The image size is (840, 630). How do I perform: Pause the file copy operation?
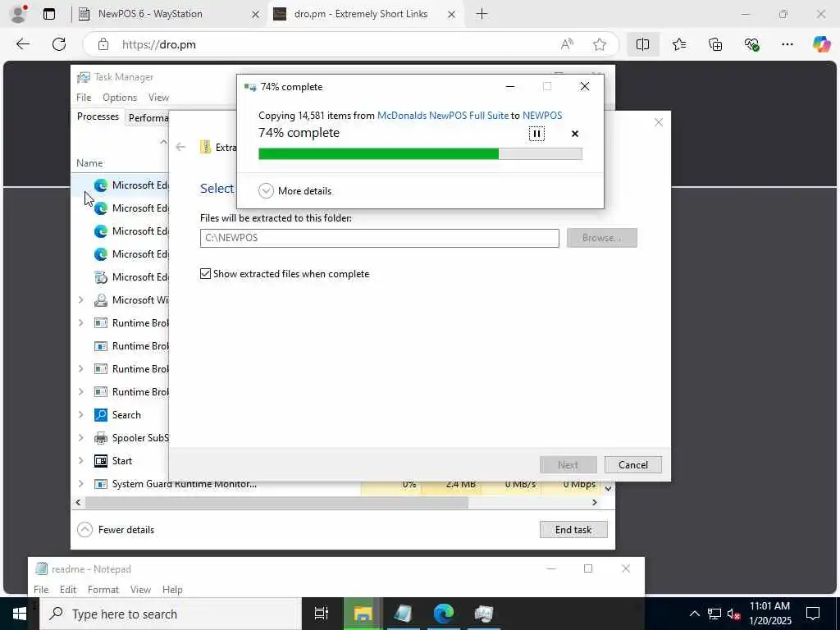[536, 134]
